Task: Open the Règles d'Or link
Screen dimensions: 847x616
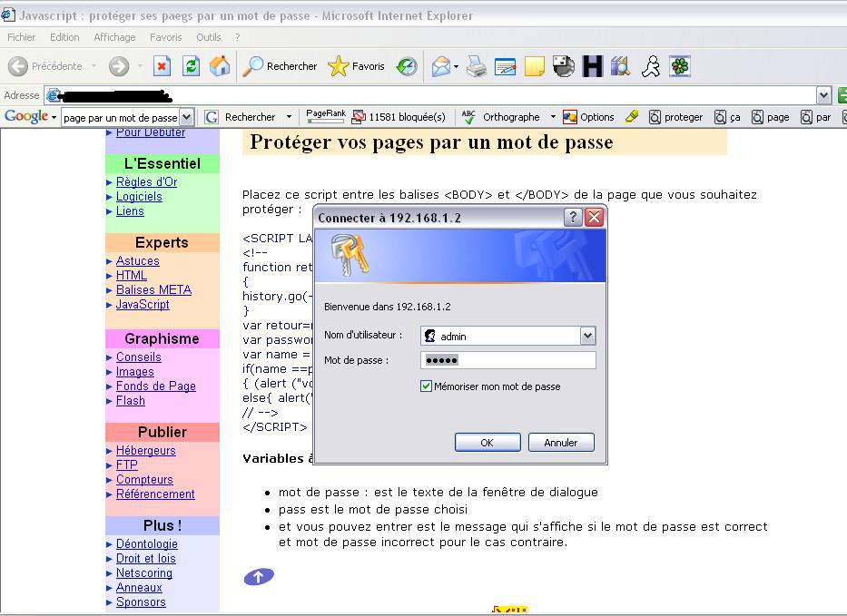Action: (146, 182)
